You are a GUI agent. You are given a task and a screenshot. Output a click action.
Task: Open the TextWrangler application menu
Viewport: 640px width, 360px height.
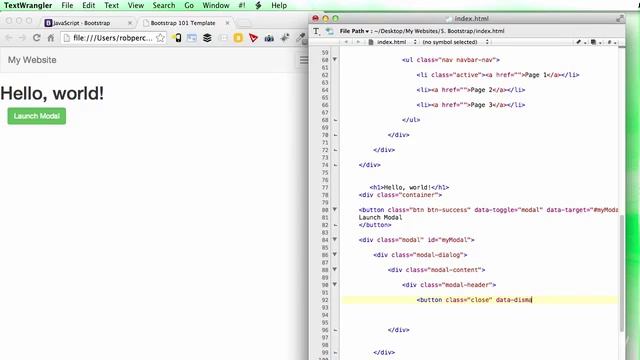coord(28,5)
